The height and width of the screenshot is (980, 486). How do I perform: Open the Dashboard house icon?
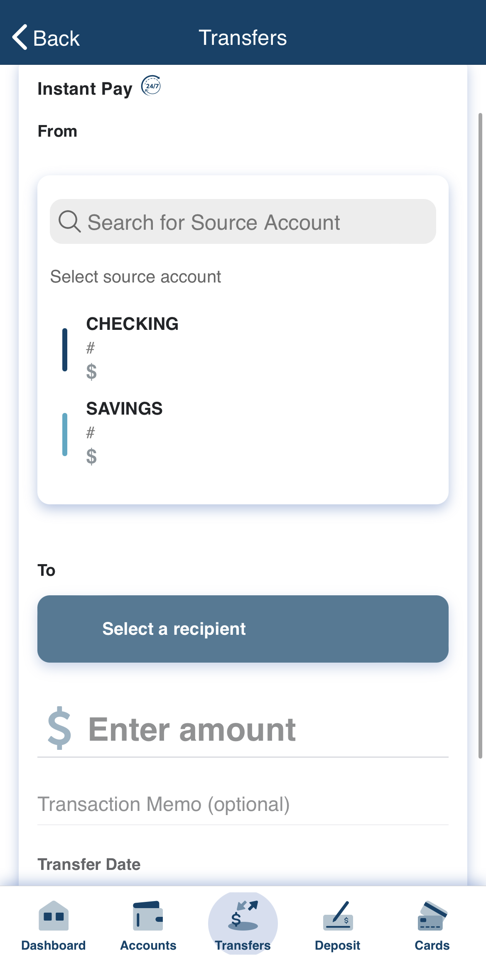[x=54, y=916]
